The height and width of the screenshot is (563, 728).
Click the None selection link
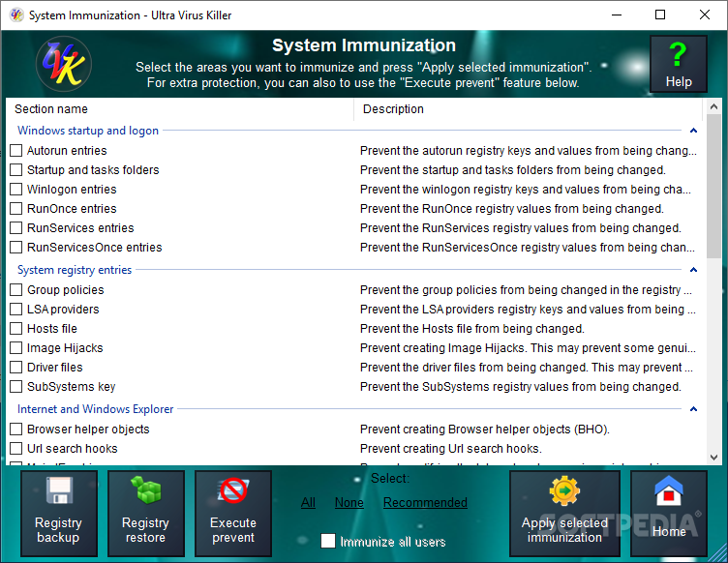pos(349,502)
